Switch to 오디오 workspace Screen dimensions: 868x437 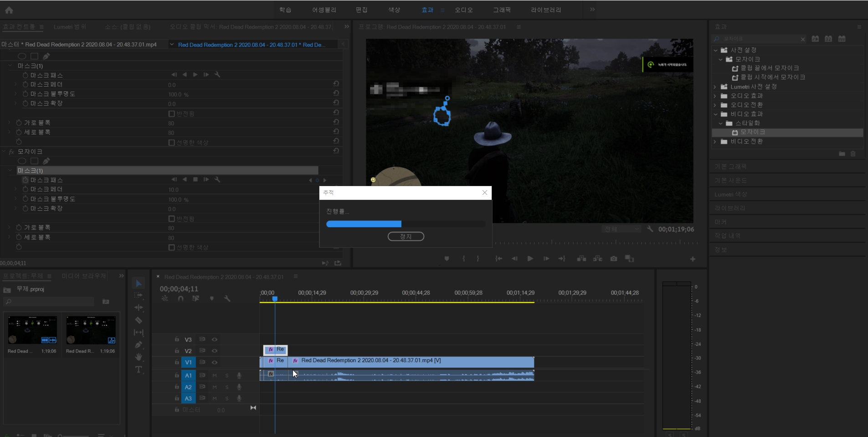(x=464, y=10)
